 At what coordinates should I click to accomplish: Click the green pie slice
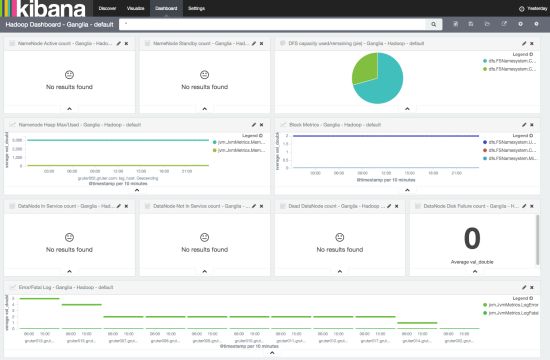366,68
